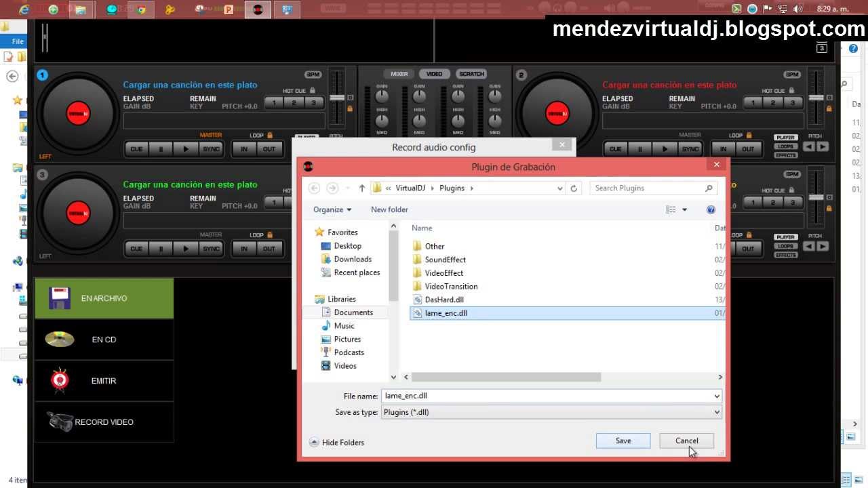Click the RECORD VIDEO camera icon
This screenshot has height=488, width=868.
click(60, 422)
